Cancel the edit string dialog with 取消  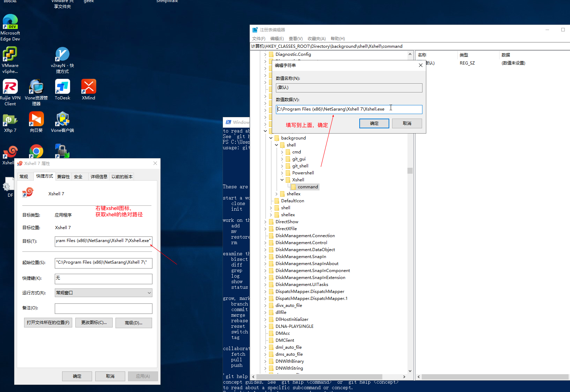click(407, 123)
